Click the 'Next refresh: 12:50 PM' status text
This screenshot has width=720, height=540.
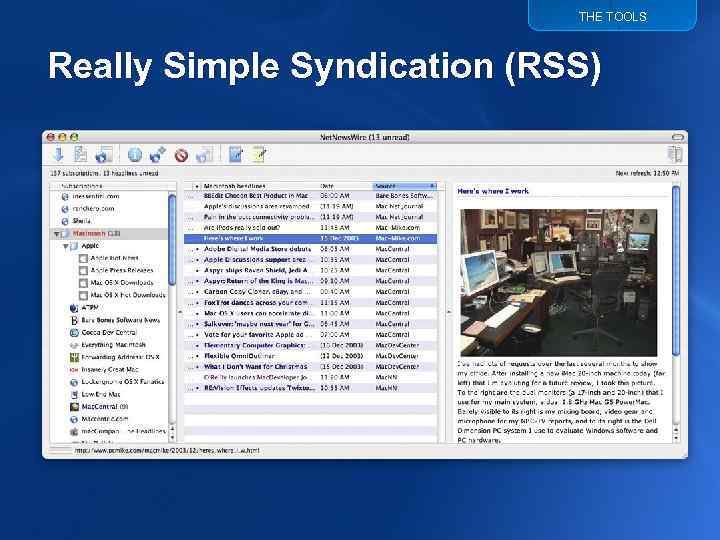tap(647, 173)
